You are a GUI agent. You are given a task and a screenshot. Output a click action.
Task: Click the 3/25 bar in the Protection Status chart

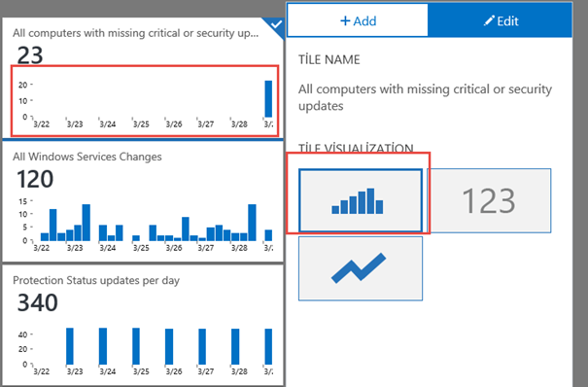point(136,346)
